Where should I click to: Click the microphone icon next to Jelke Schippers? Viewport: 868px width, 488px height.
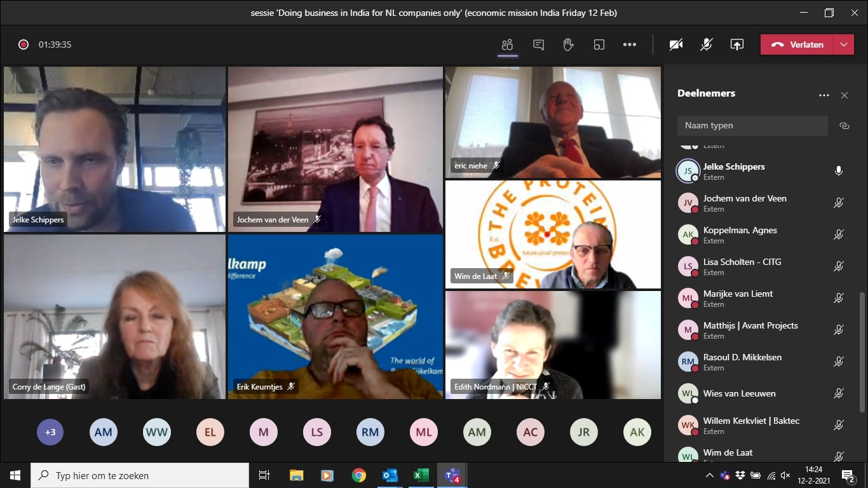point(839,171)
